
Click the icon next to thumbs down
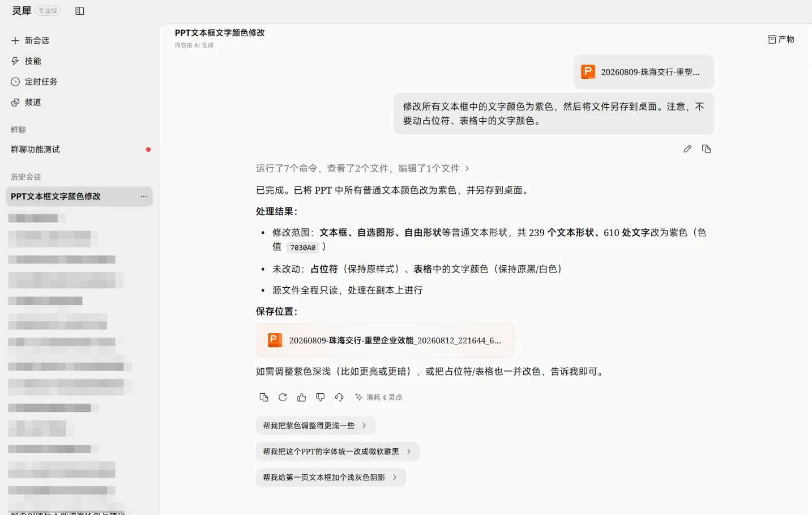tap(339, 397)
